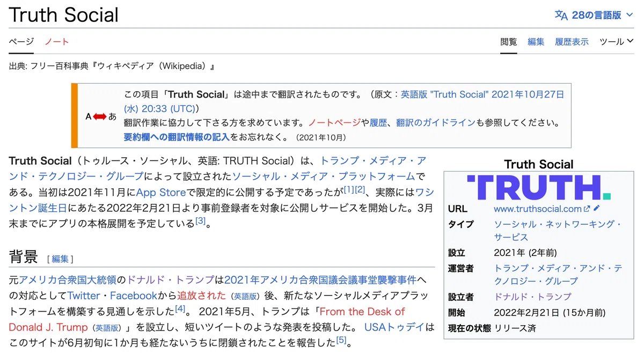Click the TRUTH logo image in the infobox

click(x=539, y=187)
